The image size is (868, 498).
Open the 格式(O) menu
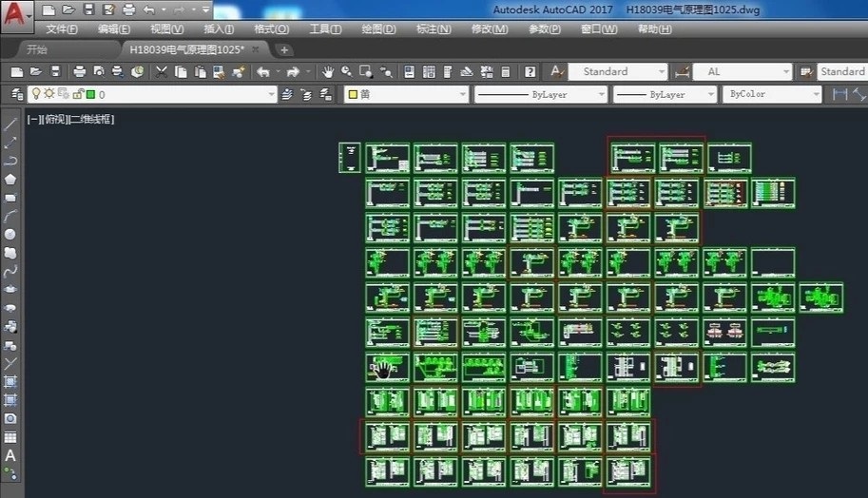click(x=271, y=29)
